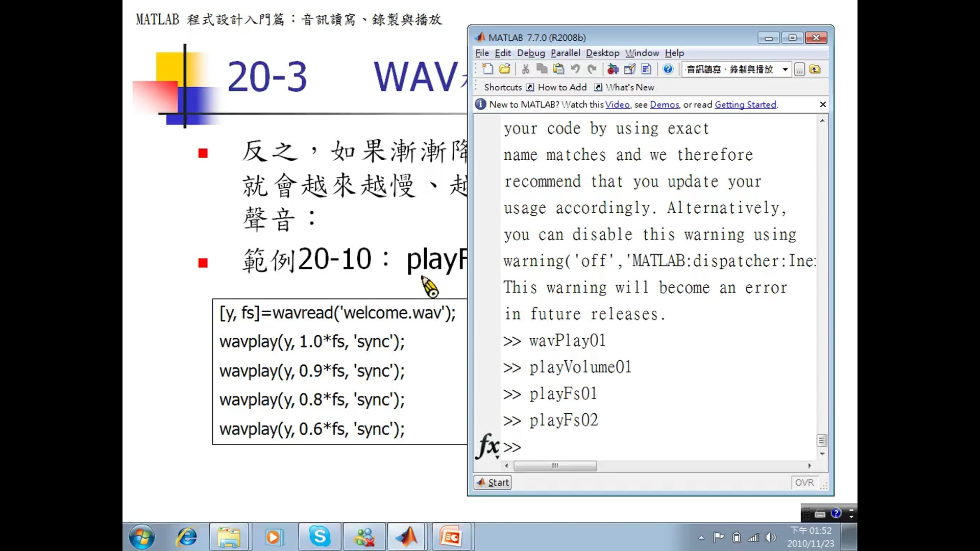Cut selected text with the scissors icon
Viewport: 980px width, 551px height.
coord(525,69)
